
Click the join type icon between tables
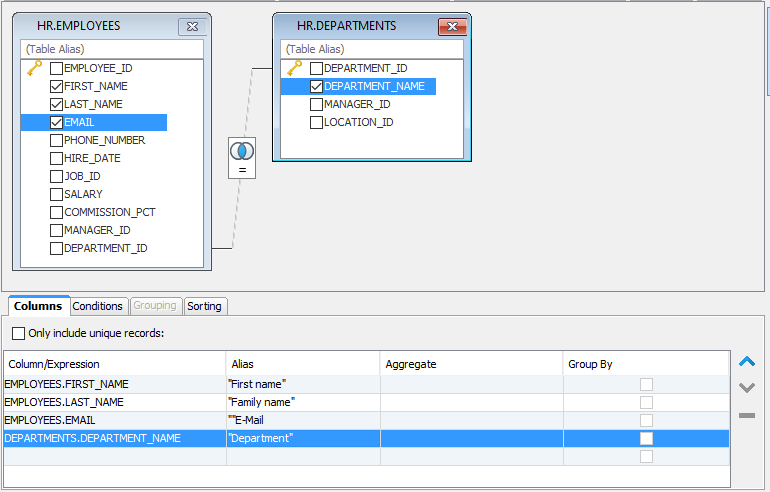pyautogui.click(x=242, y=150)
